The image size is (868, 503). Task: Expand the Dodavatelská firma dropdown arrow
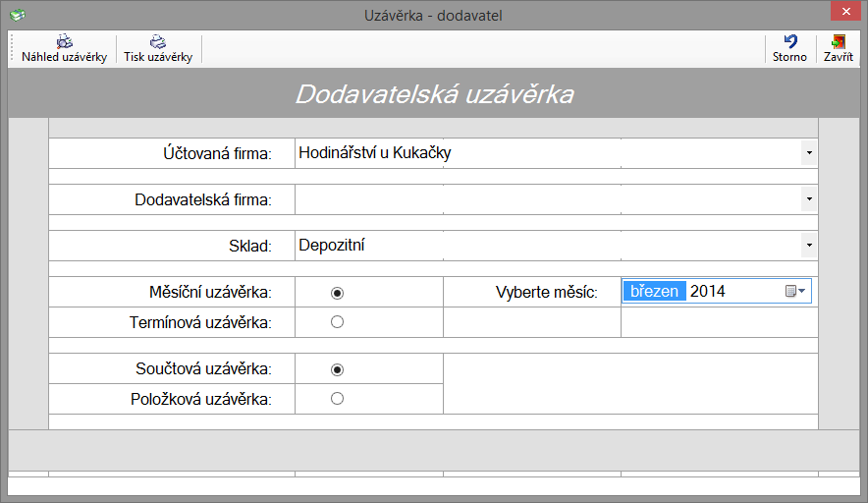coord(809,198)
